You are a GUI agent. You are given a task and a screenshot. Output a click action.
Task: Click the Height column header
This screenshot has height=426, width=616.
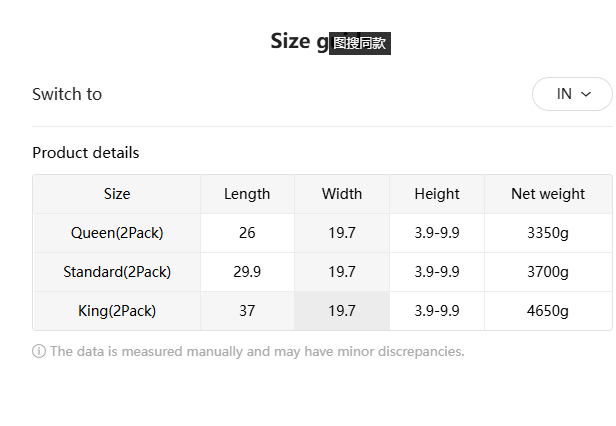coord(437,194)
